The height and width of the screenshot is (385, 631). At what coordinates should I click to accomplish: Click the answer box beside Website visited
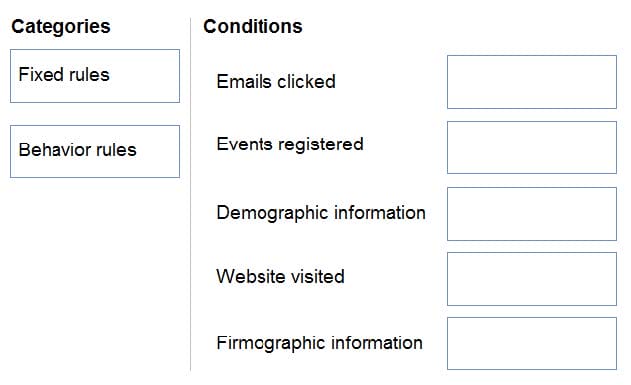click(532, 279)
